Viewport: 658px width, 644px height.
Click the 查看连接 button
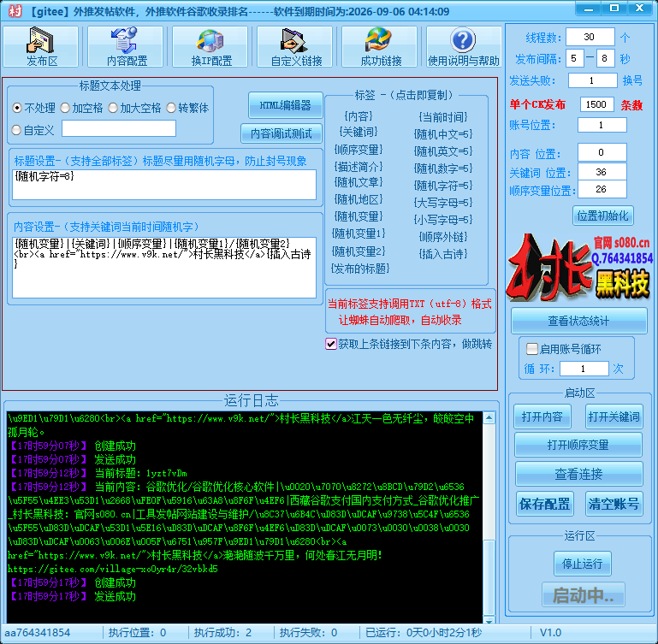(x=578, y=474)
